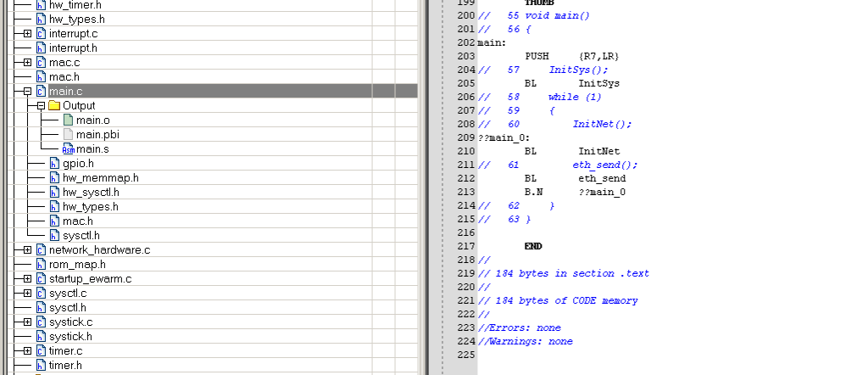Click the main.o object file icon
The height and width of the screenshot is (375, 868).
click(x=69, y=120)
